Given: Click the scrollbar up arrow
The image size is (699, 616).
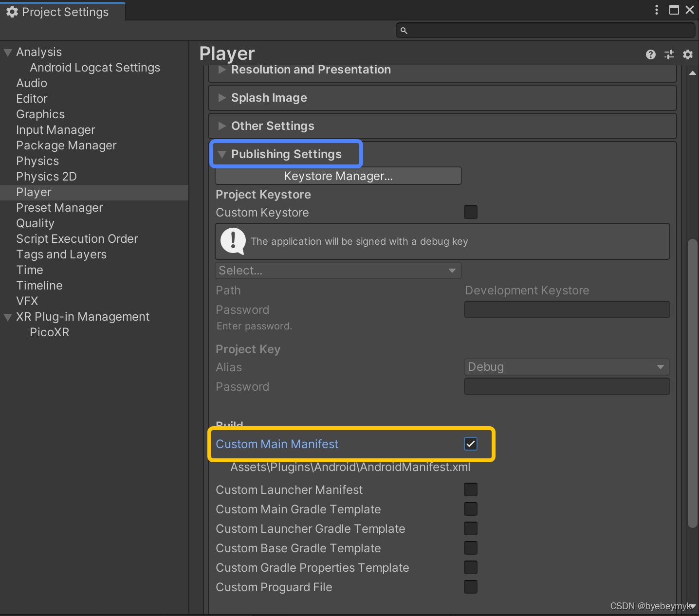Looking at the screenshot, I should 693,73.
